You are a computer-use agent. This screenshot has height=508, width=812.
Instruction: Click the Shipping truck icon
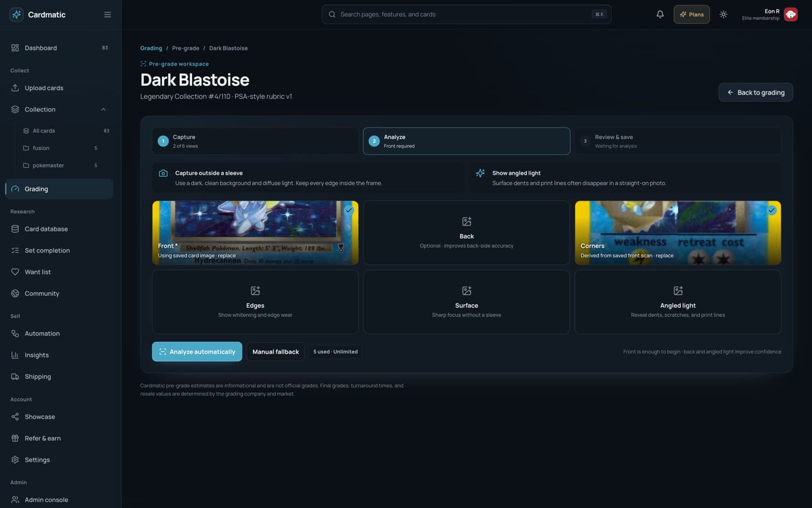[15, 376]
